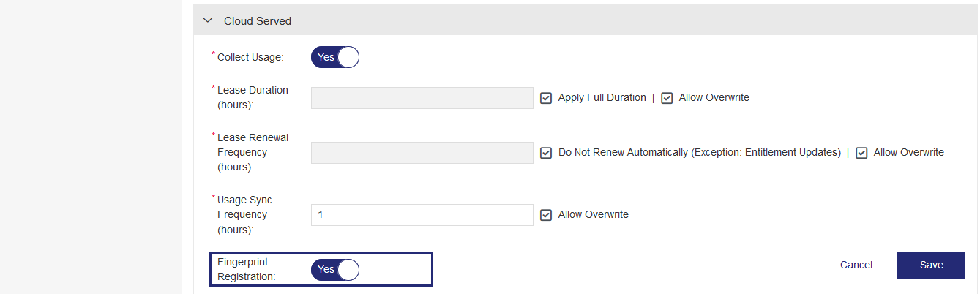Click the Lease Duration (hours) label
The width and height of the screenshot is (980, 294).
[253, 97]
